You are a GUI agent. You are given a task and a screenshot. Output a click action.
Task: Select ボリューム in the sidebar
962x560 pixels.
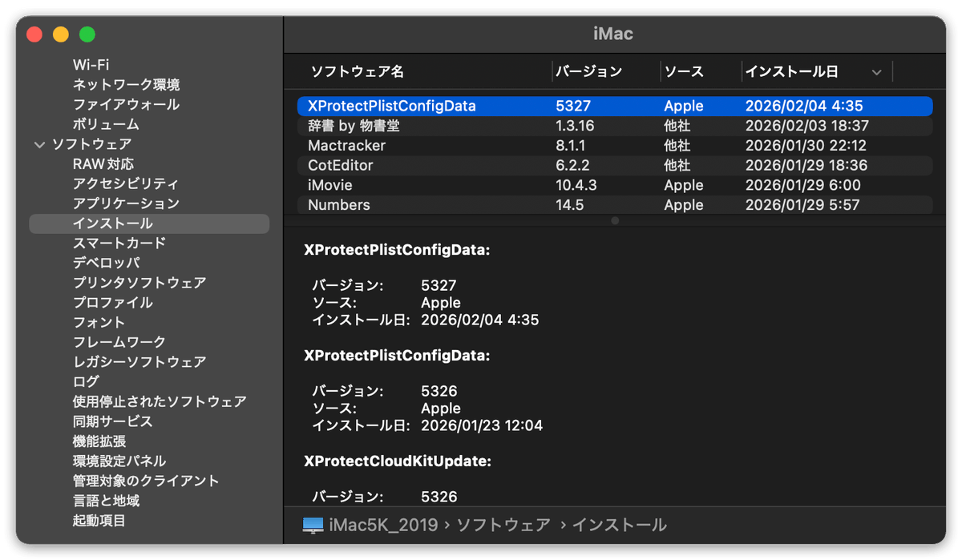106,124
